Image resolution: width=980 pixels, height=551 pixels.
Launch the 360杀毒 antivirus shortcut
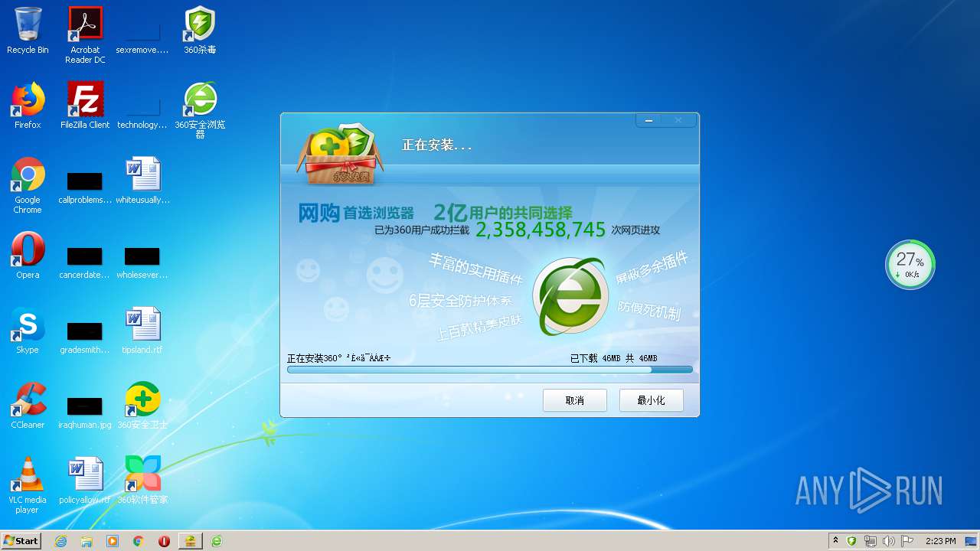pyautogui.click(x=200, y=31)
